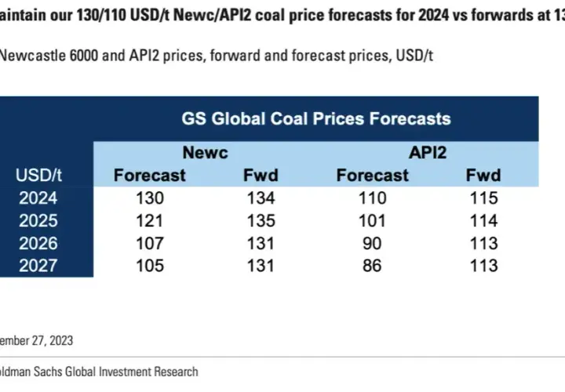Select the API2 column group header
565x392 pixels.
coord(428,152)
